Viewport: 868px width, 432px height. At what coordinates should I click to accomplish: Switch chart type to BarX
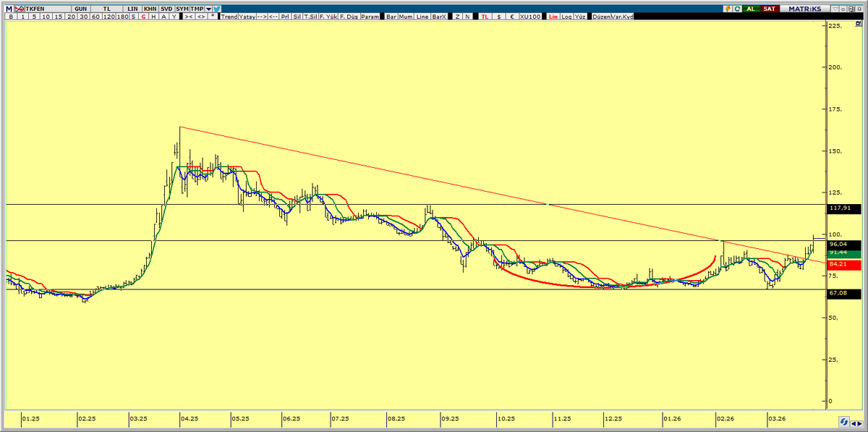[439, 16]
